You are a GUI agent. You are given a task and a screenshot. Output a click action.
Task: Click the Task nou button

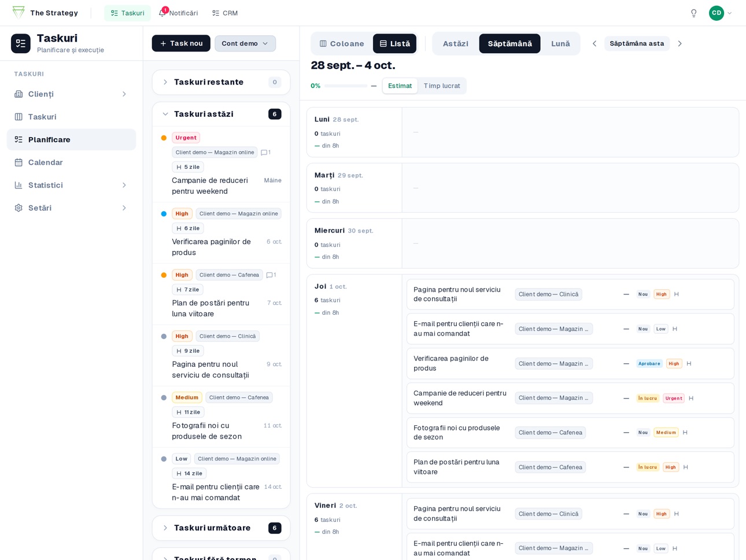pos(181,43)
